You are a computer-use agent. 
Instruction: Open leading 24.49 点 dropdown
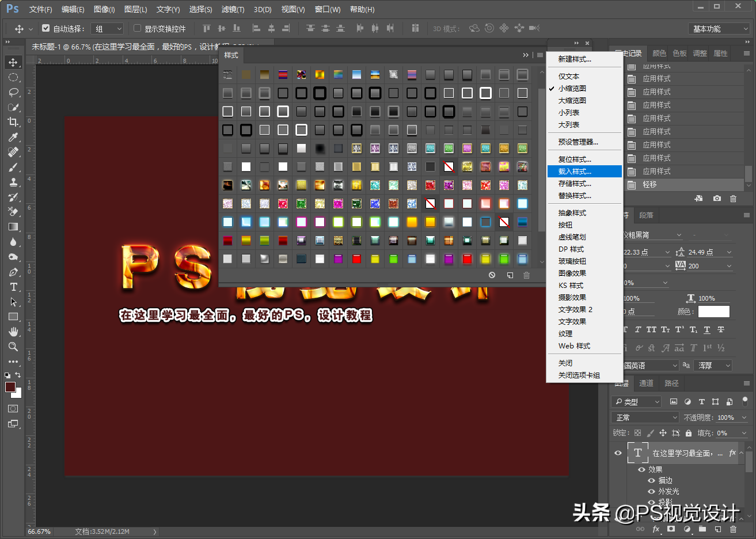point(729,252)
